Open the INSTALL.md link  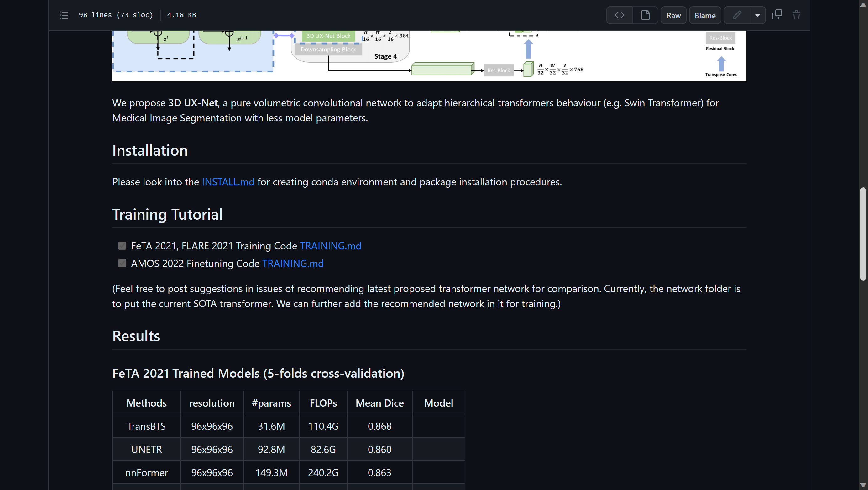point(228,182)
